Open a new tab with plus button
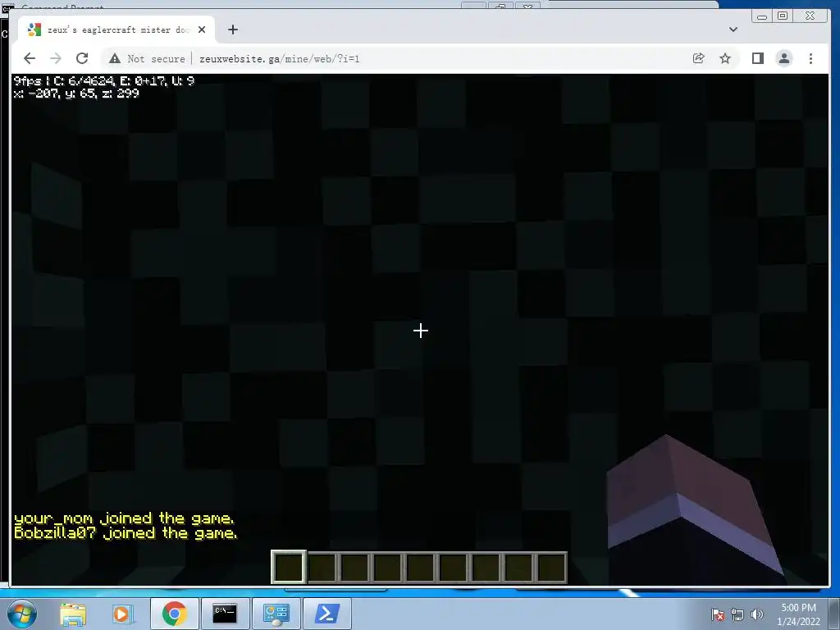 point(232,30)
